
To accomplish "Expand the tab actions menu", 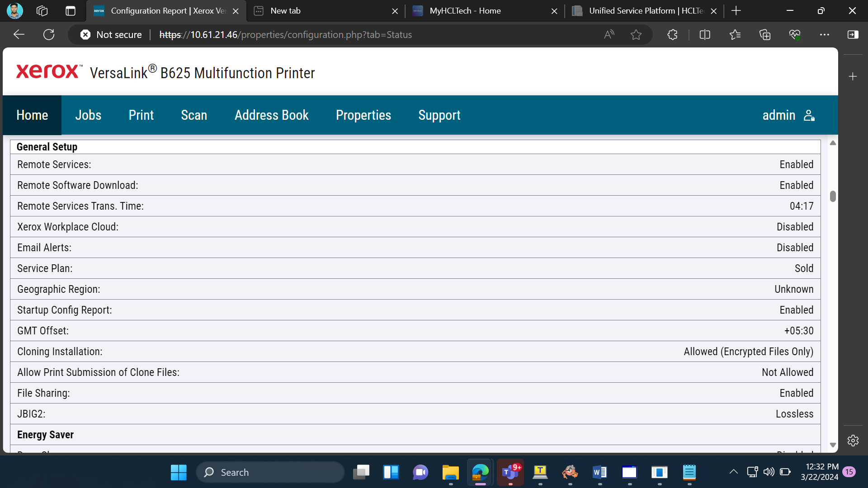I will click(70, 11).
